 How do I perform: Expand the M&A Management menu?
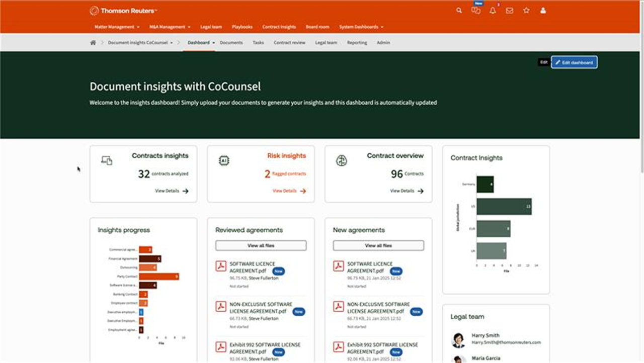[x=170, y=27]
